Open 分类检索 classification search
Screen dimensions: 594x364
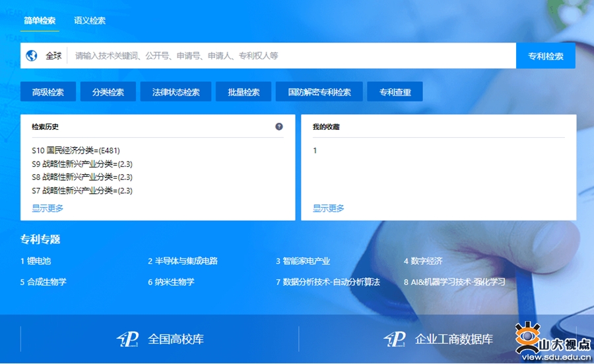[x=108, y=92]
